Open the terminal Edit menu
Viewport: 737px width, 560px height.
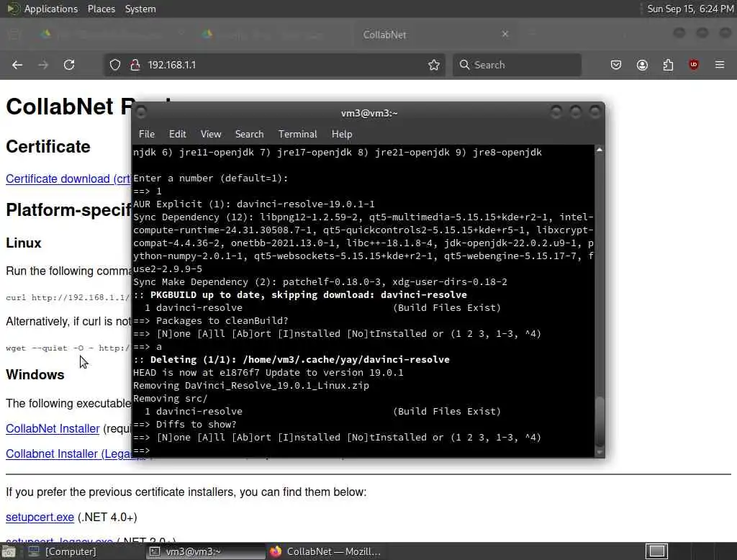[x=177, y=134]
